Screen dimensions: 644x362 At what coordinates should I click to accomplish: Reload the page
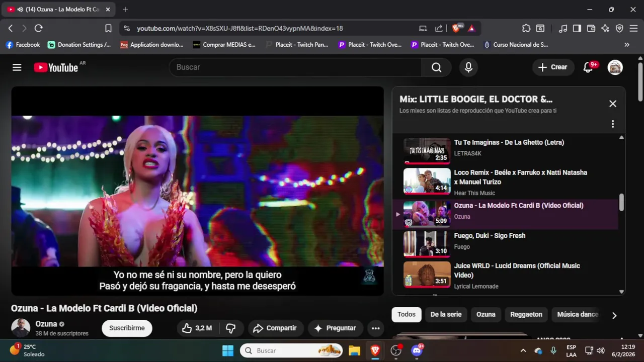point(39,29)
